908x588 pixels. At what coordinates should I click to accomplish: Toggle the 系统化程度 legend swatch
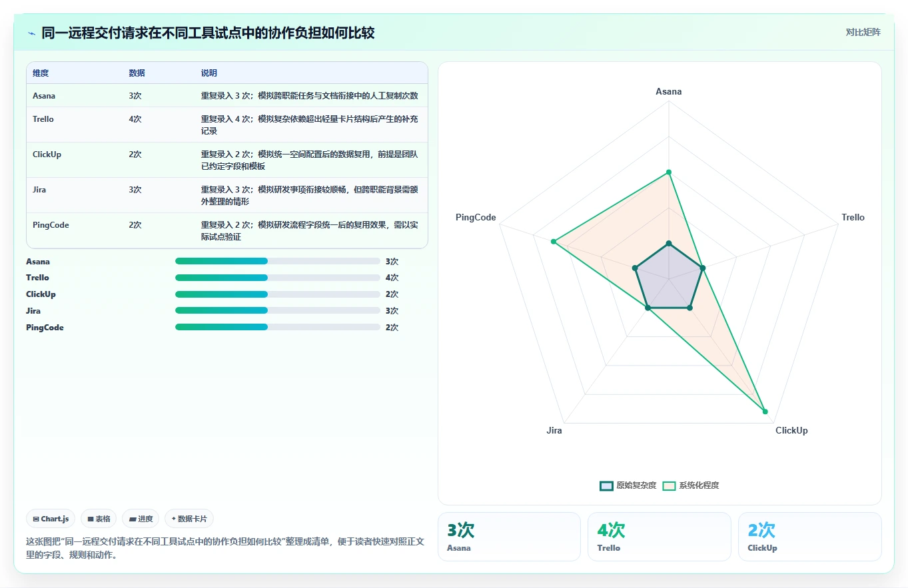click(669, 485)
